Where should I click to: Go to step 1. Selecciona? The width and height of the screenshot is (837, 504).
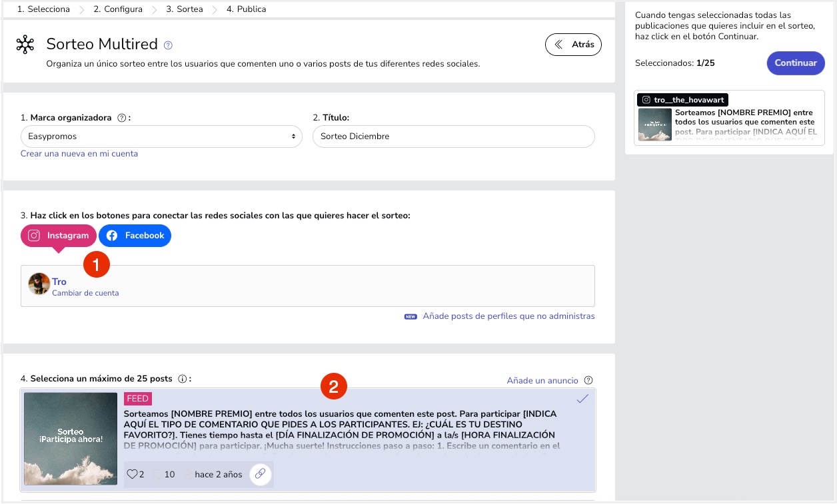coord(43,9)
